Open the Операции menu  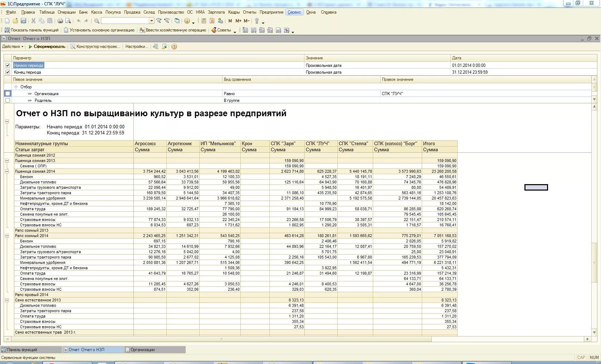[x=67, y=12]
